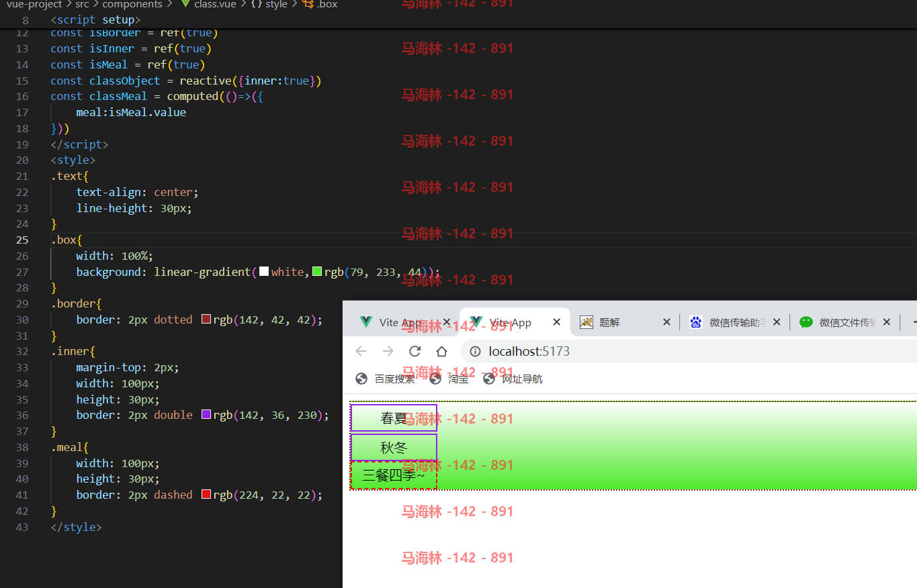Go back in the browser
The image size is (917, 588).
tap(361, 351)
